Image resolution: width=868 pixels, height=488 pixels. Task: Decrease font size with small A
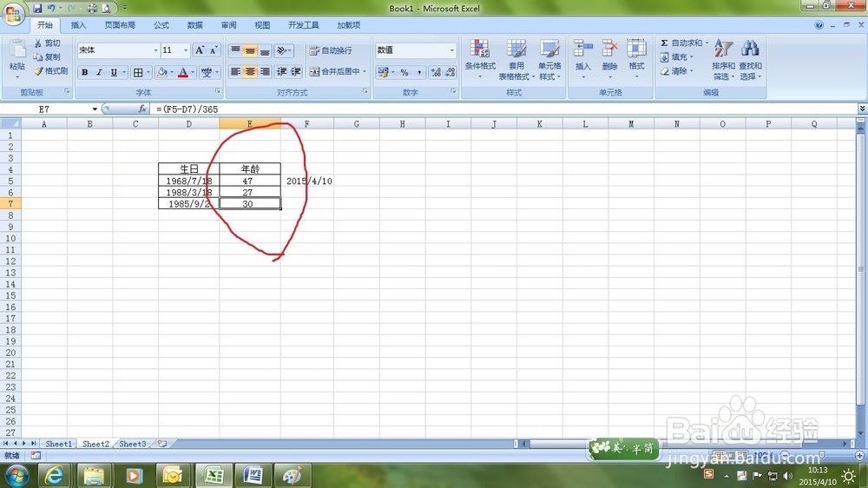point(214,50)
